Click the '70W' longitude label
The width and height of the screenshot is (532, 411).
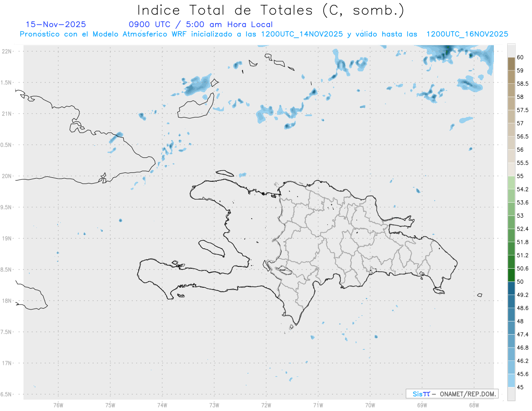[370, 405]
